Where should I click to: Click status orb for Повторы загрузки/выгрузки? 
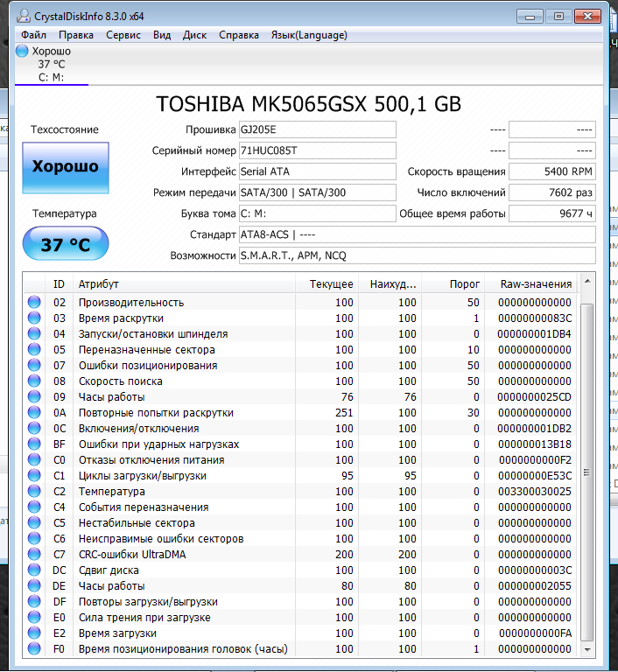[34, 602]
